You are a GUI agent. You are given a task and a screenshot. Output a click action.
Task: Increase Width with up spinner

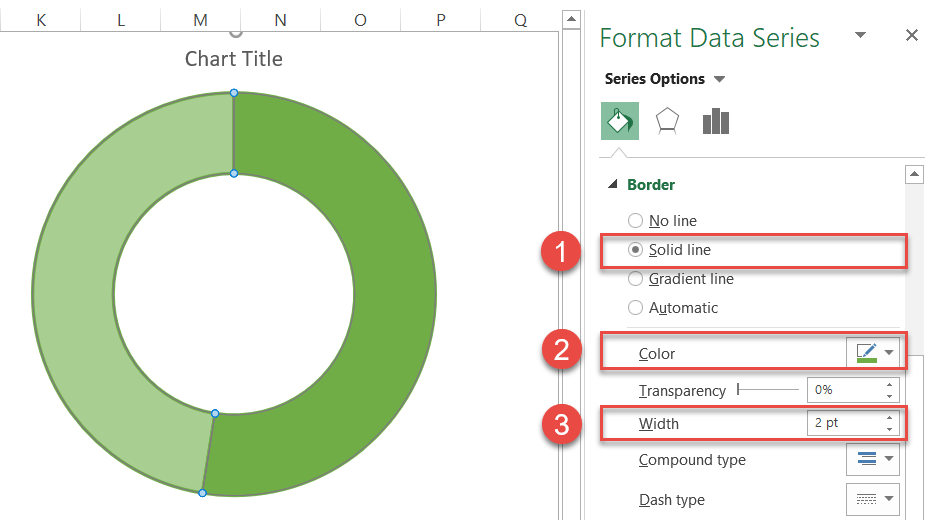[x=890, y=418]
